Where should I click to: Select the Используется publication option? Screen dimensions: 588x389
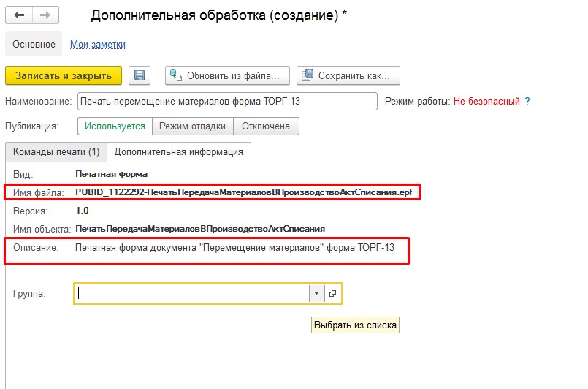[x=115, y=126]
